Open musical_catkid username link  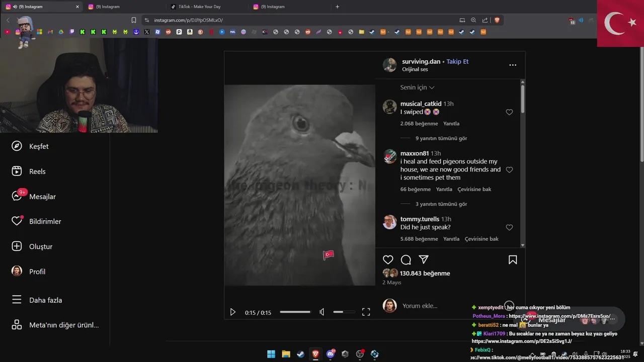421,104
